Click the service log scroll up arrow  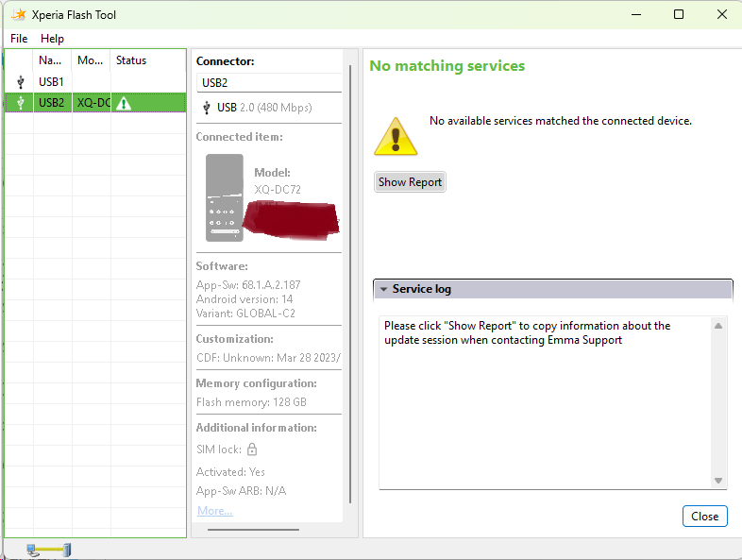[718, 326]
